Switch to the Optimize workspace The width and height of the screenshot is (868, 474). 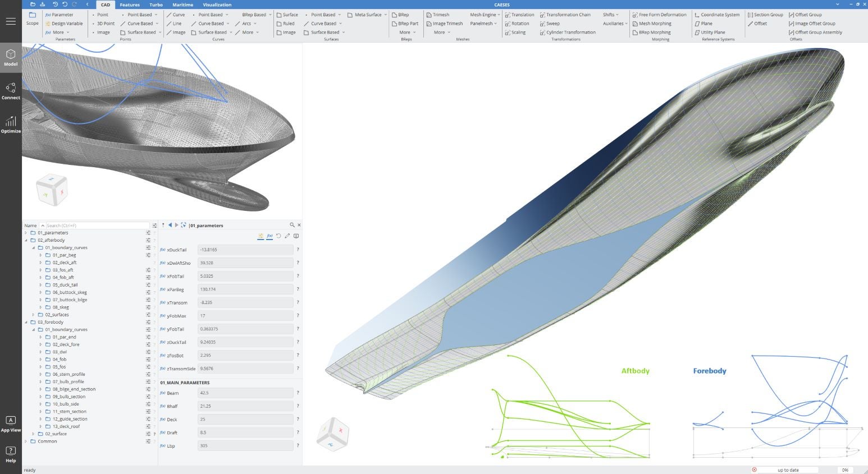click(11, 124)
